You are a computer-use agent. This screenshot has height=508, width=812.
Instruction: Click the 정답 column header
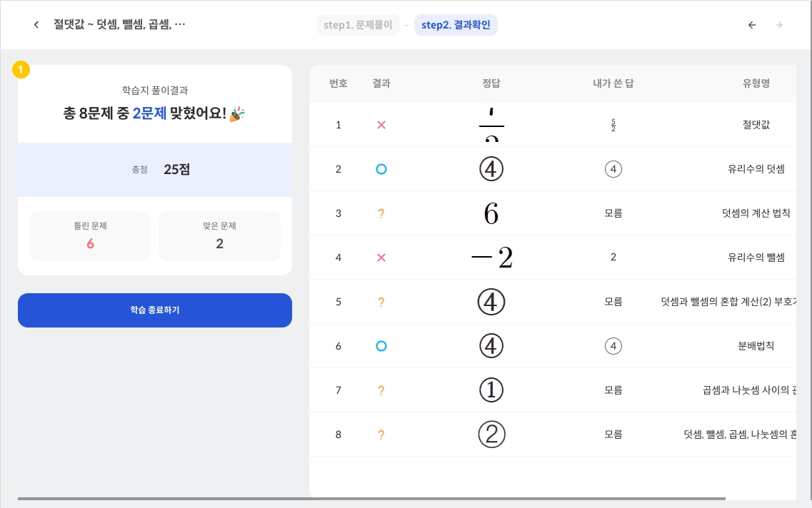[491, 83]
